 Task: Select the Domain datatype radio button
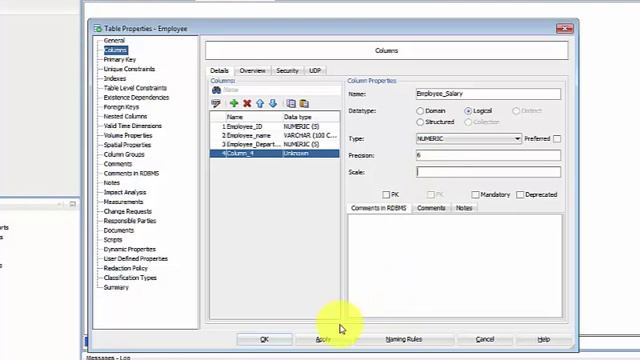420,111
